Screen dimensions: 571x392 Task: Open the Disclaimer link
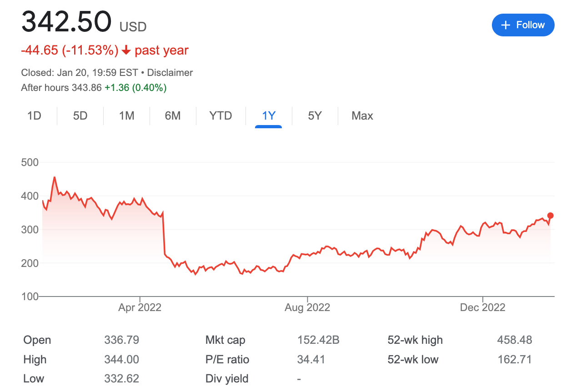(x=170, y=73)
